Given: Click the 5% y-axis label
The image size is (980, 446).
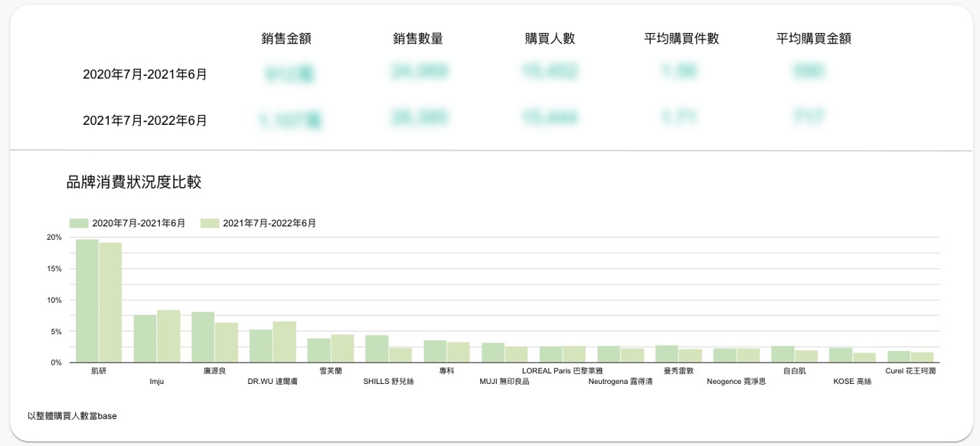Looking at the screenshot, I should click(56, 332).
